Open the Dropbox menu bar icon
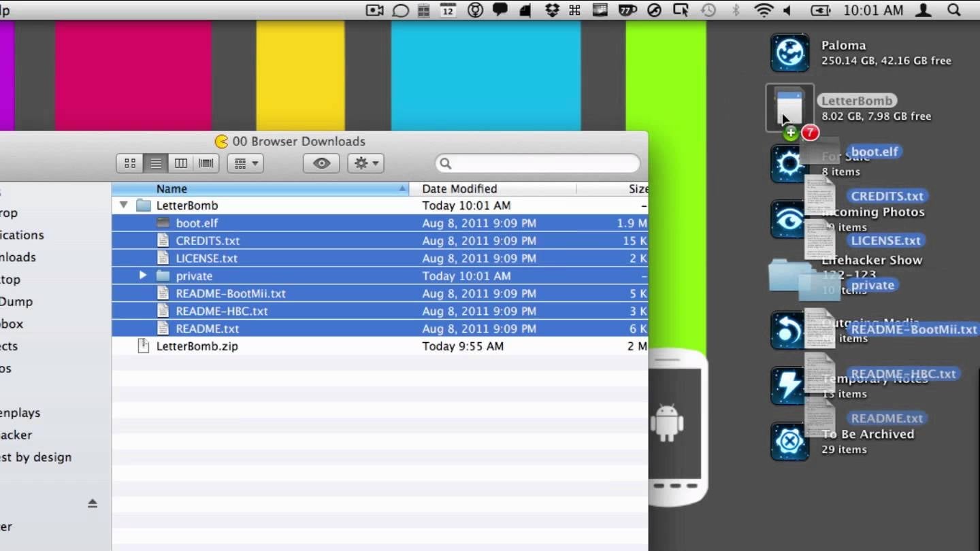The width and height of the screenshot is (980, 551). (552, 10)
